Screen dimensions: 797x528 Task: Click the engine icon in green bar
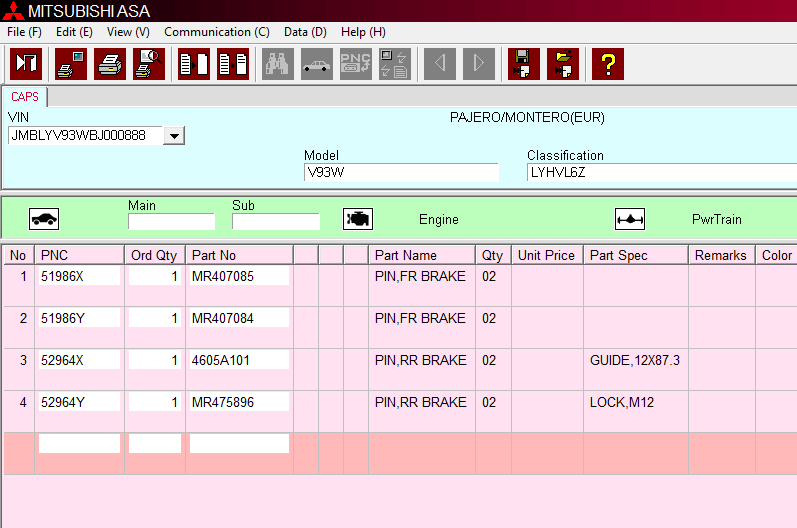(358, 219)
